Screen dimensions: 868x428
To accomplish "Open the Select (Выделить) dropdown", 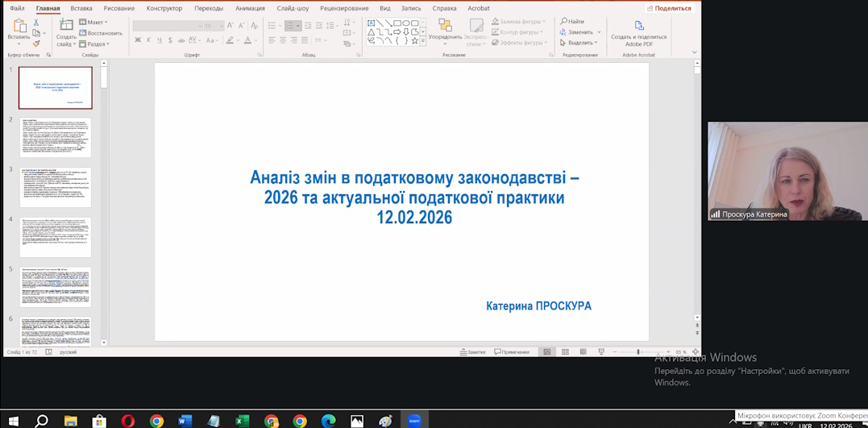I will [x=580, y=43].
